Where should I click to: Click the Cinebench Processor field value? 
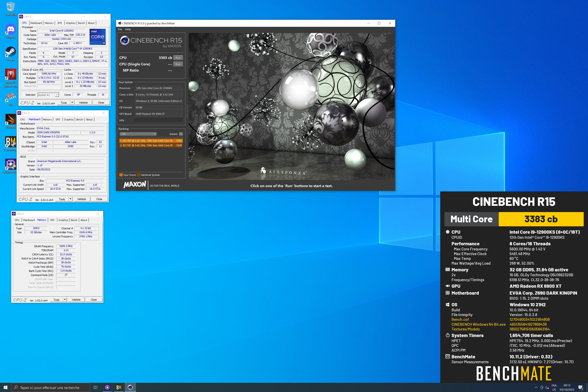coord(159,88)
